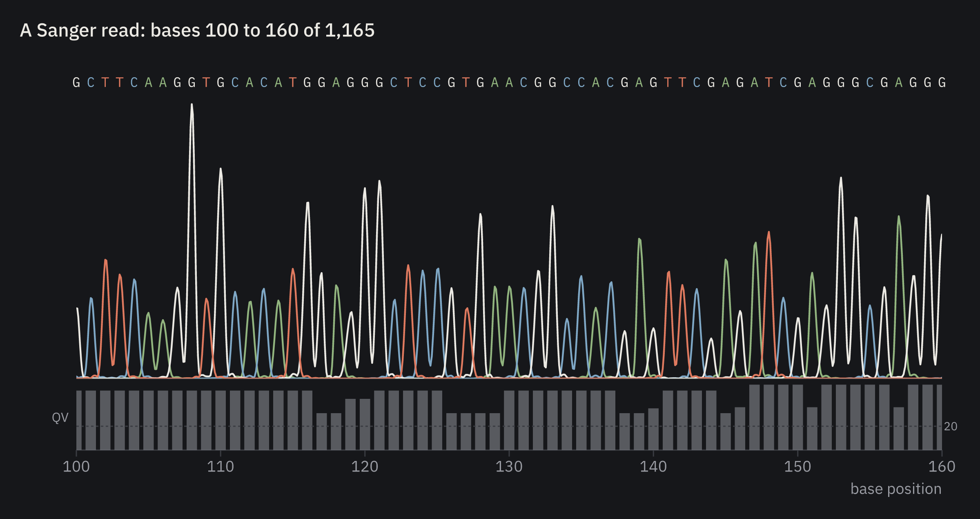980x519 pixels.
Task: Click the "QV" axis label
Action: point(60,418)
